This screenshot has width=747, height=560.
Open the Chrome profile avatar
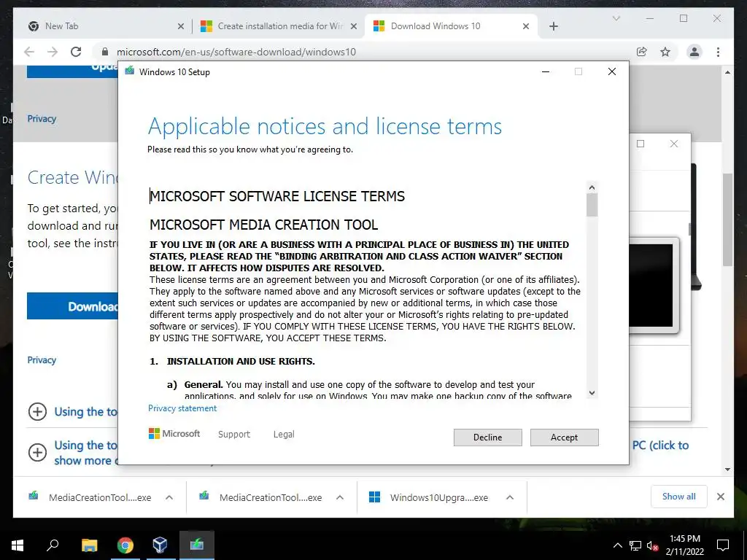[x=694, y=52]
